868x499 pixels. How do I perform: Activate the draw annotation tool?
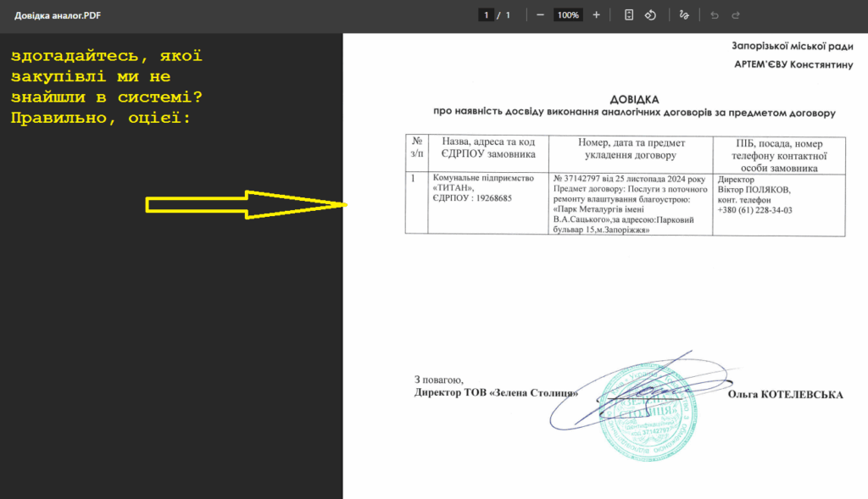tap(685, 15)
